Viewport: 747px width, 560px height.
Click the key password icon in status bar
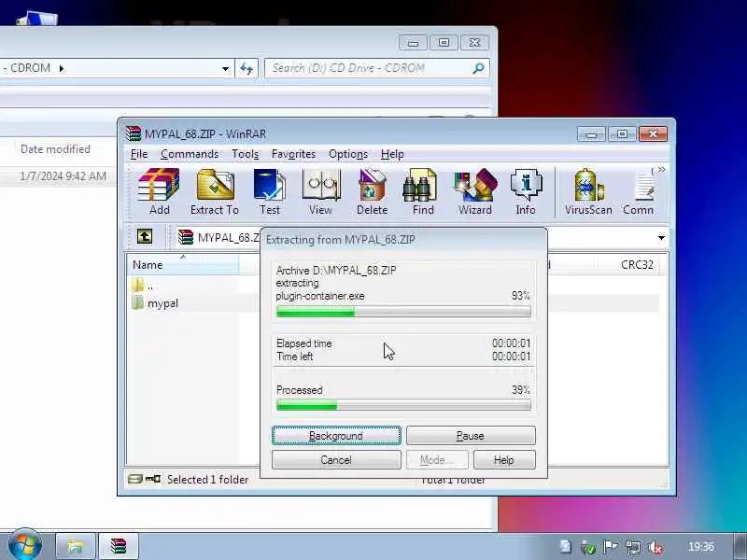point(153,479)
